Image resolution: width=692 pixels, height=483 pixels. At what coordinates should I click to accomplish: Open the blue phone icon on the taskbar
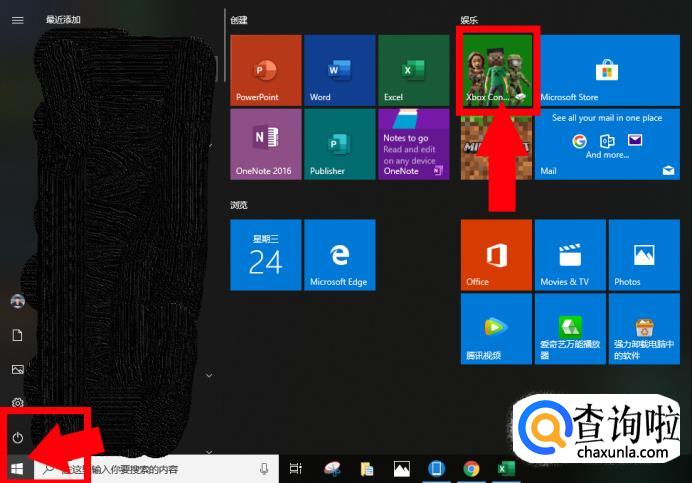click(436, 469)
